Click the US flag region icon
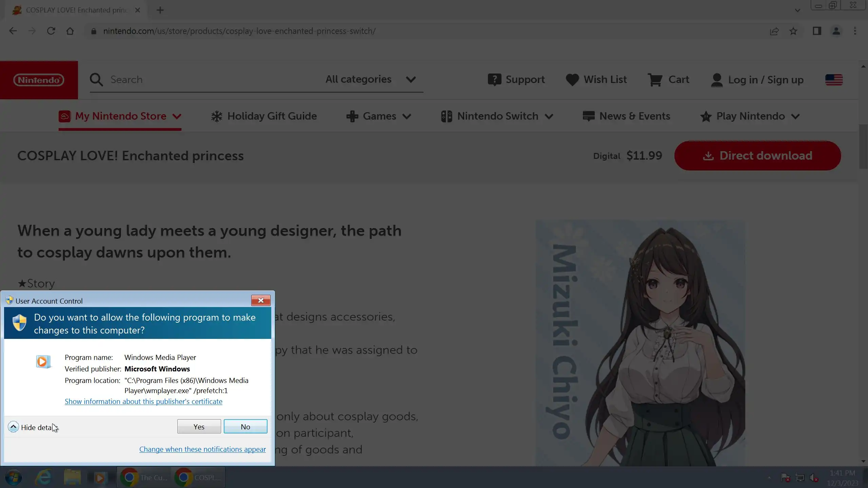Image resolution: width=868 pixels, height=488 pixels. pos(834,80)
